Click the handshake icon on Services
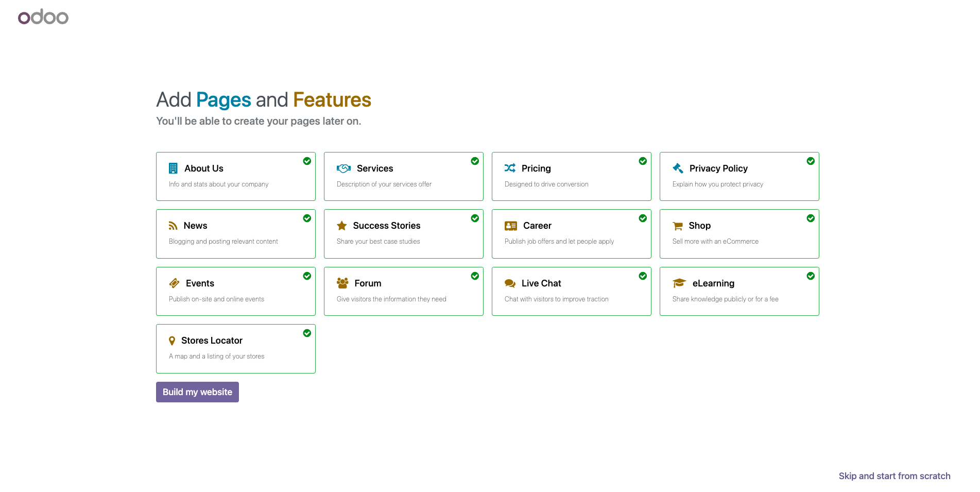Viewport: 980px width, 492px height. [x=343, y=168]
